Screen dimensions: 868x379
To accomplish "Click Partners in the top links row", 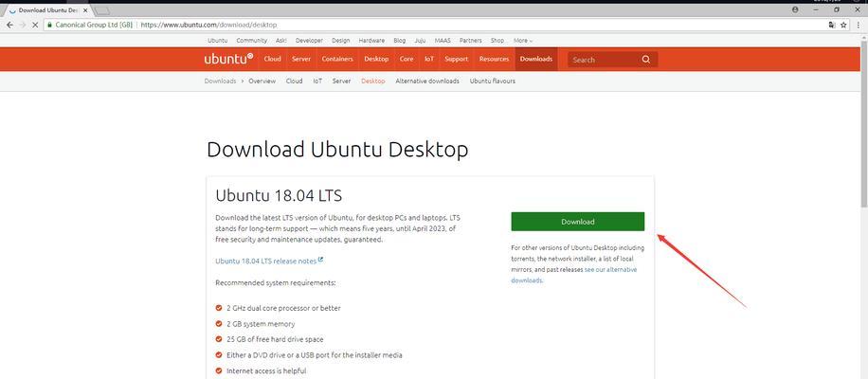I will coord(471,41).
